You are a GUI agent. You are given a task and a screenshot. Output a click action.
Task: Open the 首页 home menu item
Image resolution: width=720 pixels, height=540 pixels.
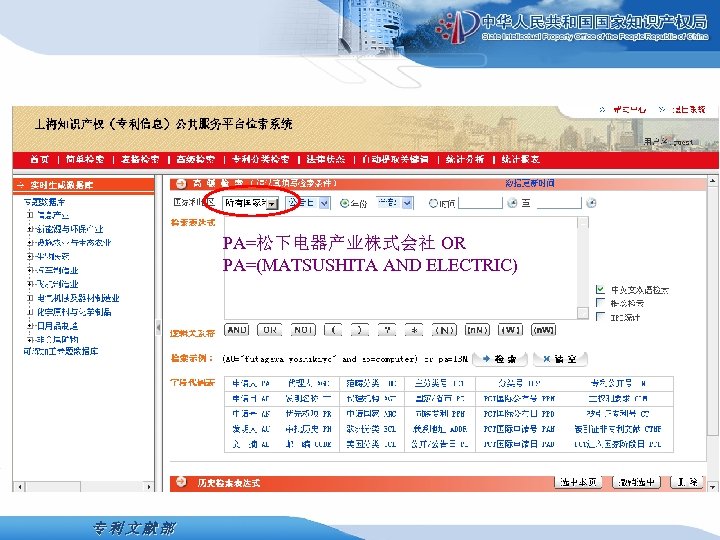[39, 159]
